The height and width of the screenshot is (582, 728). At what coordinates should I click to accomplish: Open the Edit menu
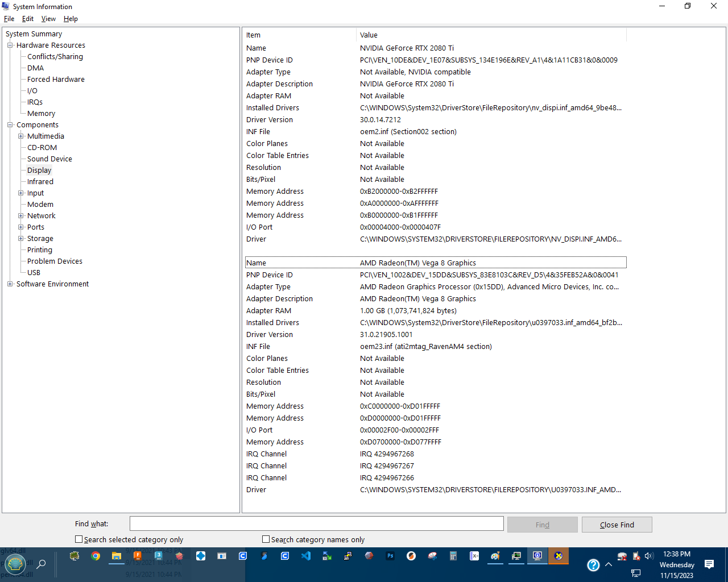(x=27, y=19)
